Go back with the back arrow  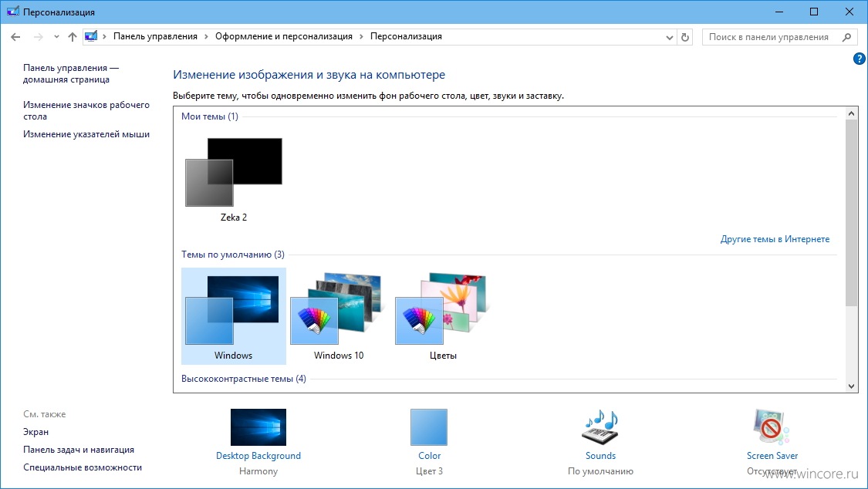coord(15,37)
